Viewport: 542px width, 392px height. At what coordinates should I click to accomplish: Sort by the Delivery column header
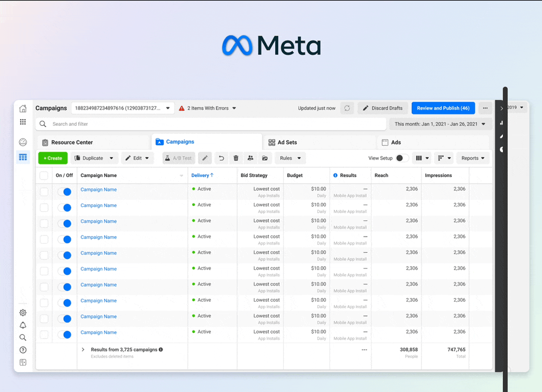pos(202,175)
